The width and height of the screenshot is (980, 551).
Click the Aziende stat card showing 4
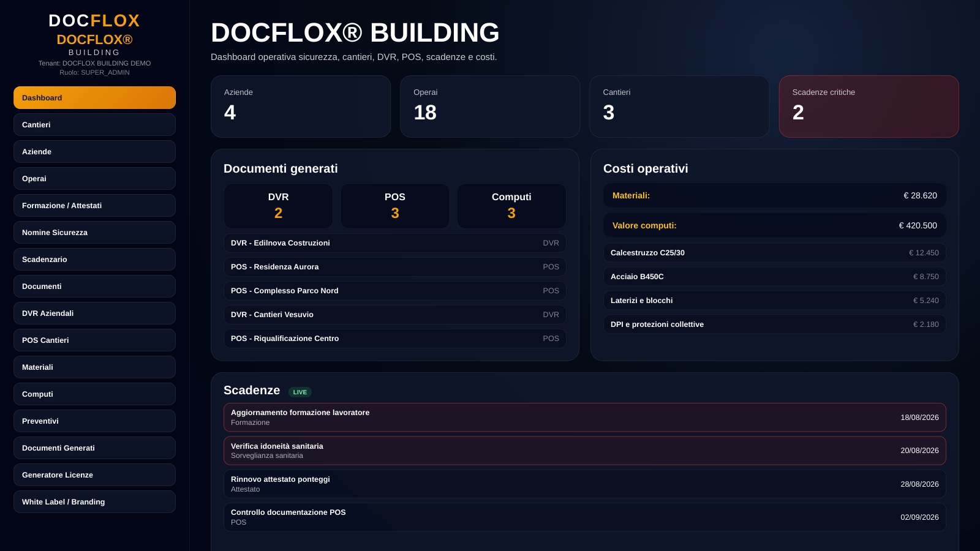pos(301,107)
